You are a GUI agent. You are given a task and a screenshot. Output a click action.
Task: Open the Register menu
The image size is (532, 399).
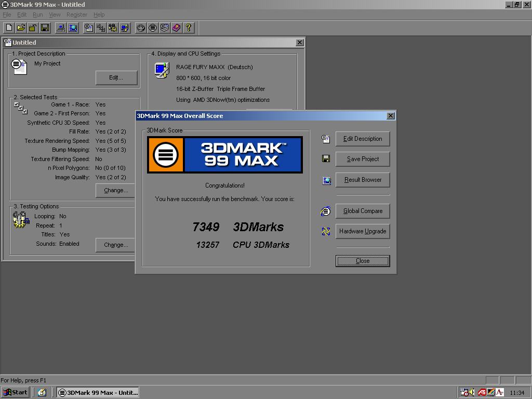(x=77, y=15)
